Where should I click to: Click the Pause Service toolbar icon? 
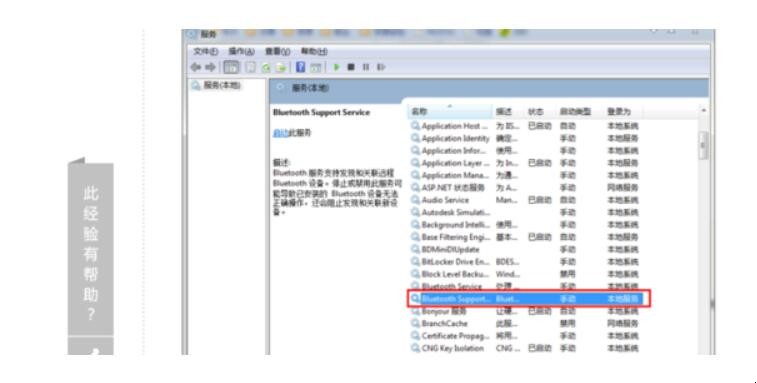click(365, 67)
